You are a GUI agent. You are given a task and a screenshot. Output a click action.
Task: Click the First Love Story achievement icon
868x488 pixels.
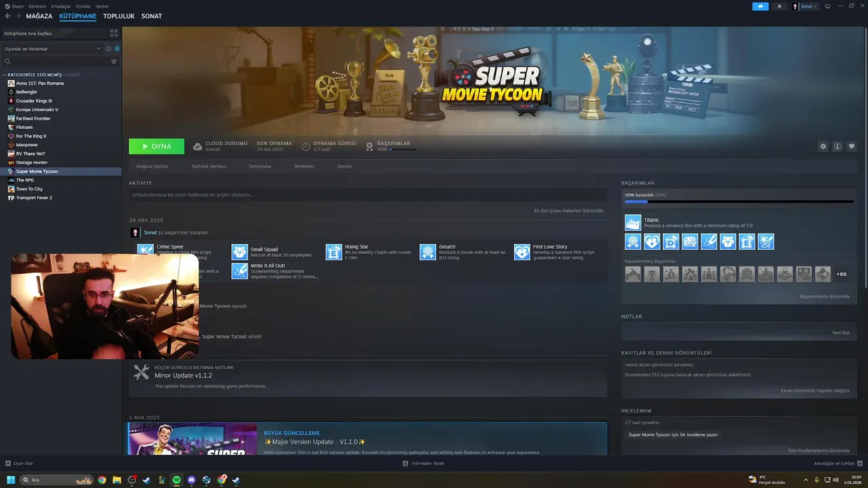(x=522, y=252)
